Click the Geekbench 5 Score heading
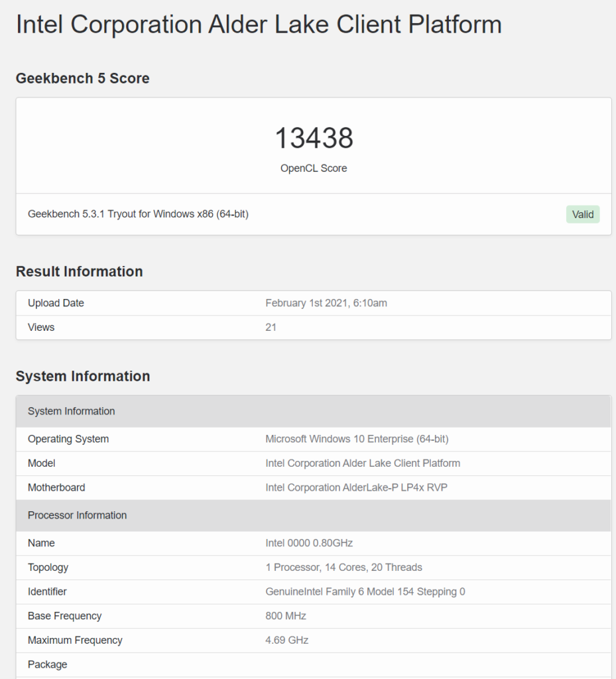 (x=82, y=78)
